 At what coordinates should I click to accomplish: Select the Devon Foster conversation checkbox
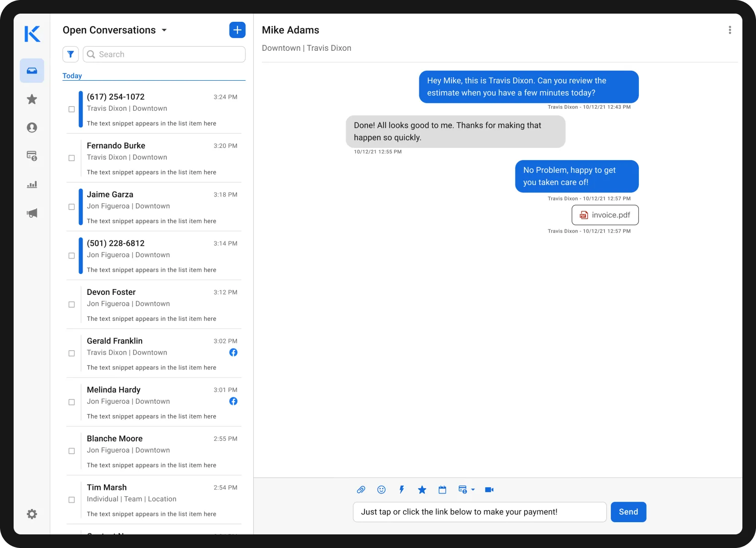pos(71,305)
